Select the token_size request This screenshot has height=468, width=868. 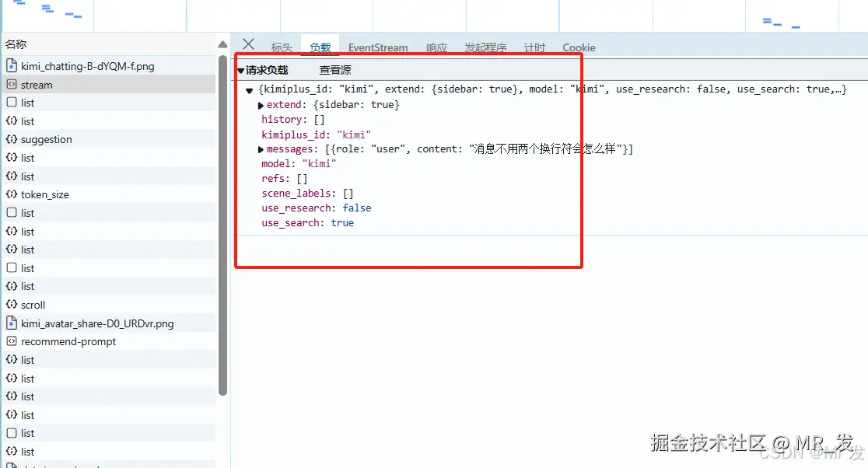click(108, 194)
